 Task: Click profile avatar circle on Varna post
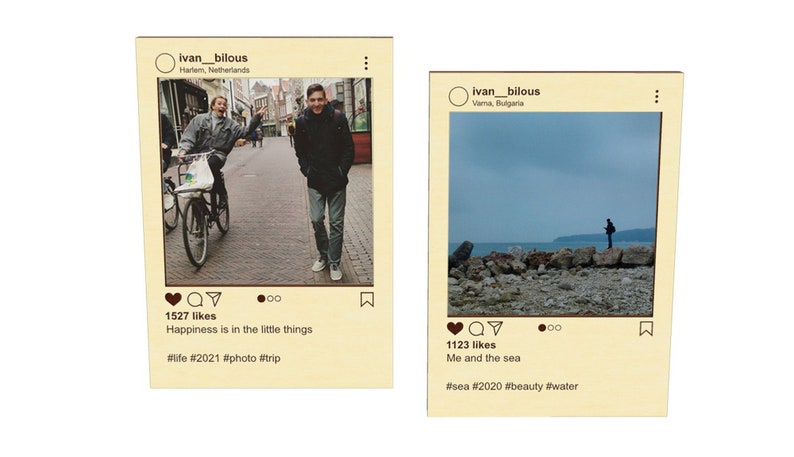458,96
